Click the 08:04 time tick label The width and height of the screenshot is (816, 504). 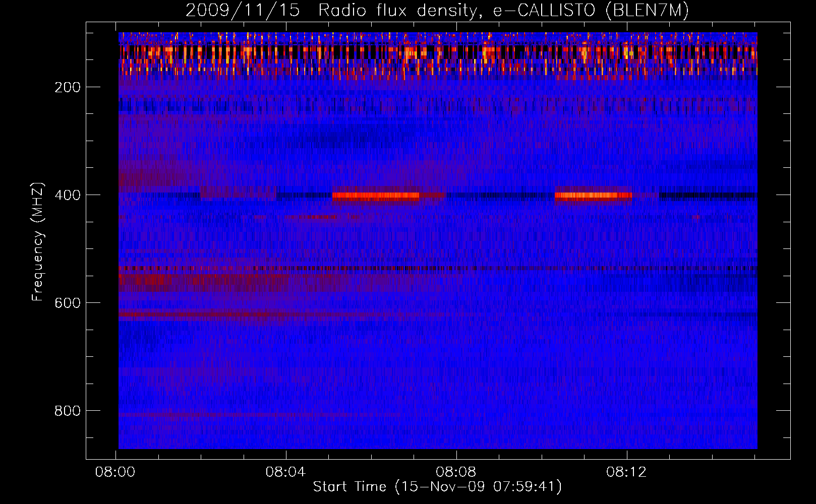tap(285, 472)
